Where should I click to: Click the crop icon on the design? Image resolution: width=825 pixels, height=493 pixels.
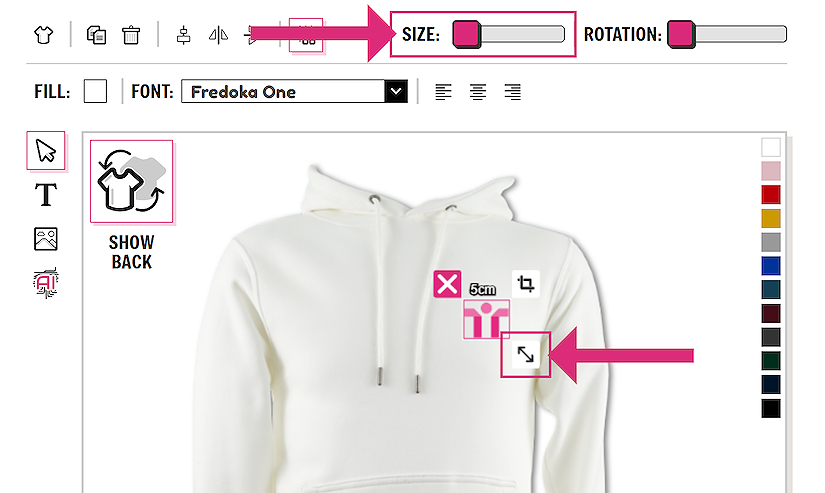coord(526,284)
